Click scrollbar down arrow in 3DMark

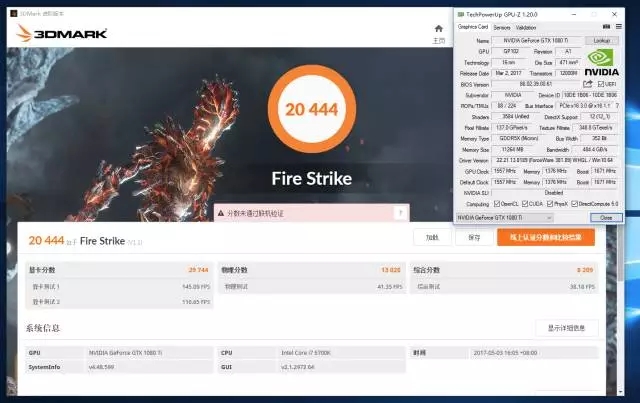(621, 392)
